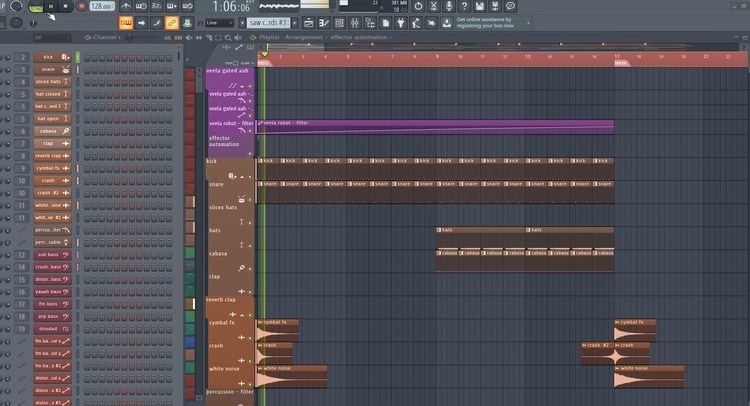The image size is (750, 406).
Task: Open the plugin picker plug icon
Action: (x=401, y=22)
